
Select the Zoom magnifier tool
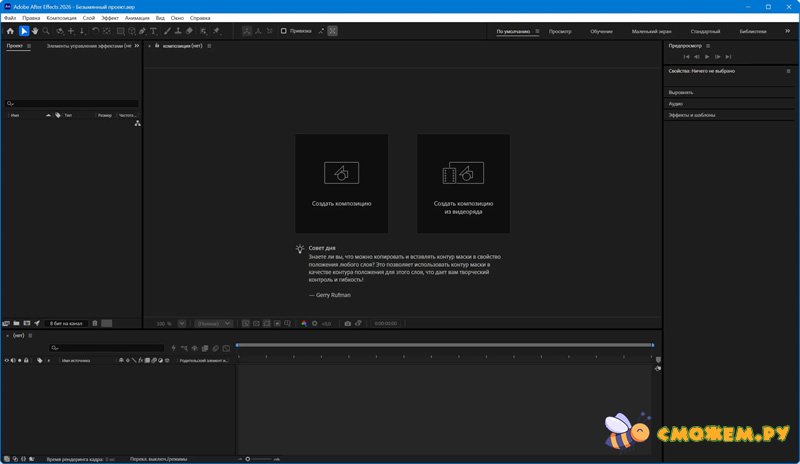tap(46, 31)
